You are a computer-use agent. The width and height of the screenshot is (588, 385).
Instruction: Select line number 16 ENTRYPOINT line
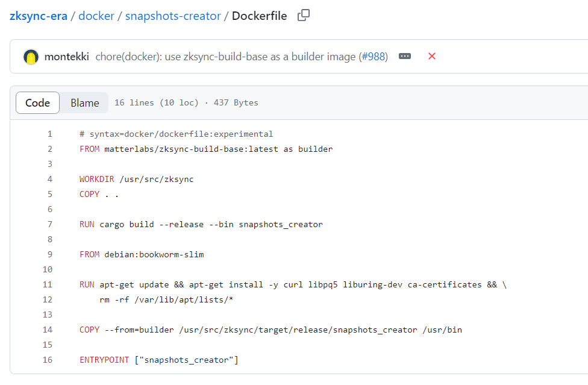click(x=48, y=360)
